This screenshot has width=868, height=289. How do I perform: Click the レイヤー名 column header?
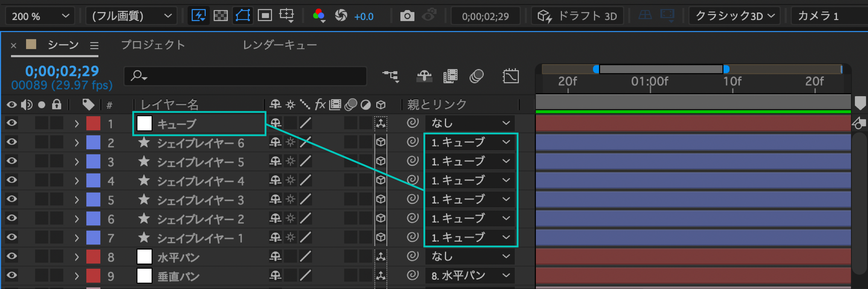[x=170, y=105]
